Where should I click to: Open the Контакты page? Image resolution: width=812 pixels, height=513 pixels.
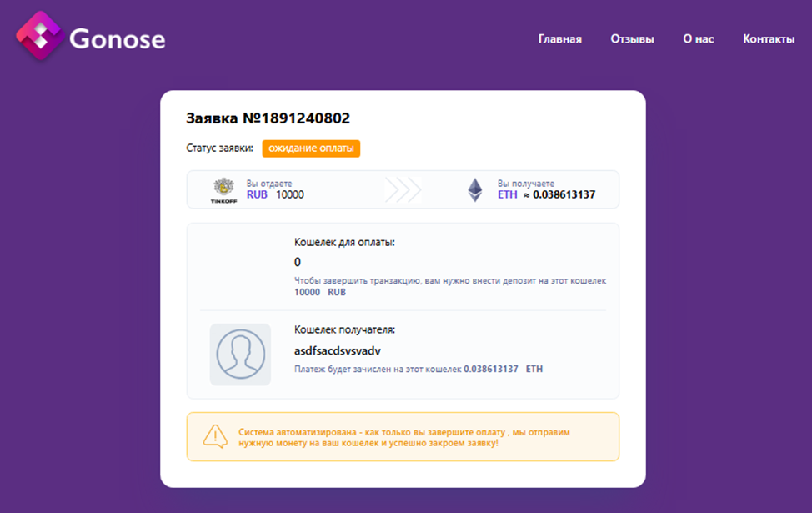click(x=769, y=39)
